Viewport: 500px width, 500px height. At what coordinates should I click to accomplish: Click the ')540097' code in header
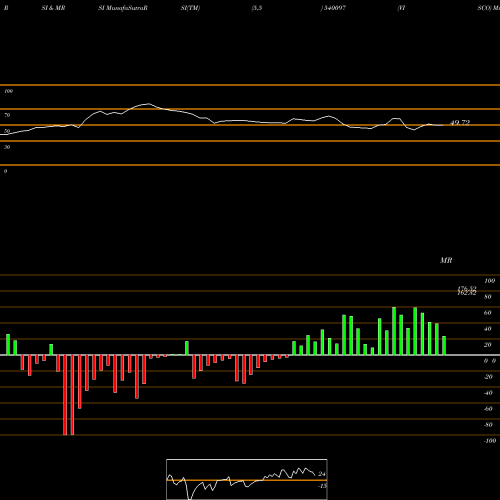click(x=333, y=8)
